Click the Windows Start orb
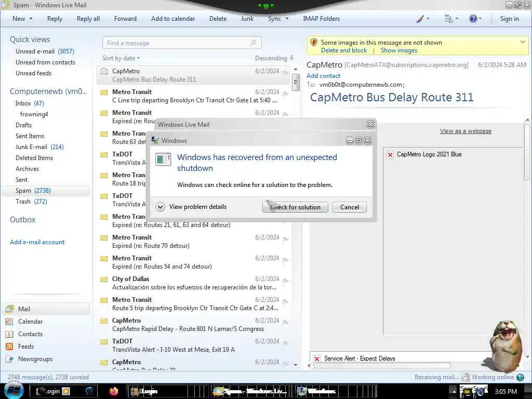The height and width of the screenshot is (399, 532). [14, 391]
